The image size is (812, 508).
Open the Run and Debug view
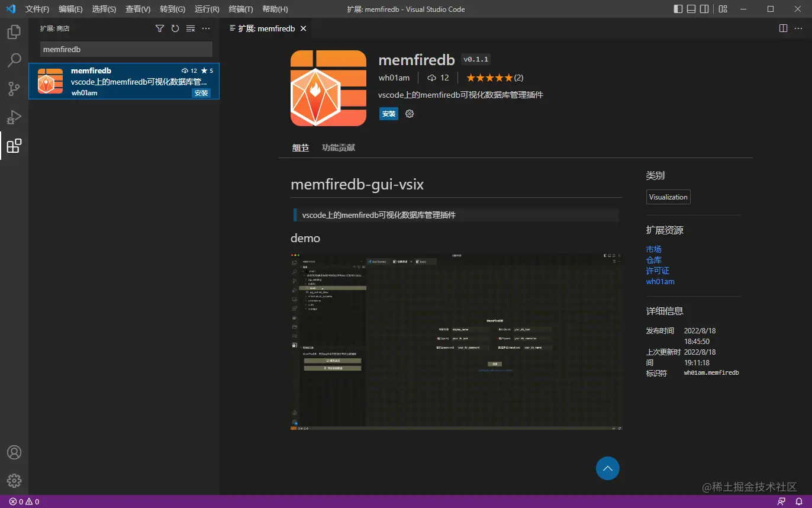pyautogui.click(x=14, y=117)
